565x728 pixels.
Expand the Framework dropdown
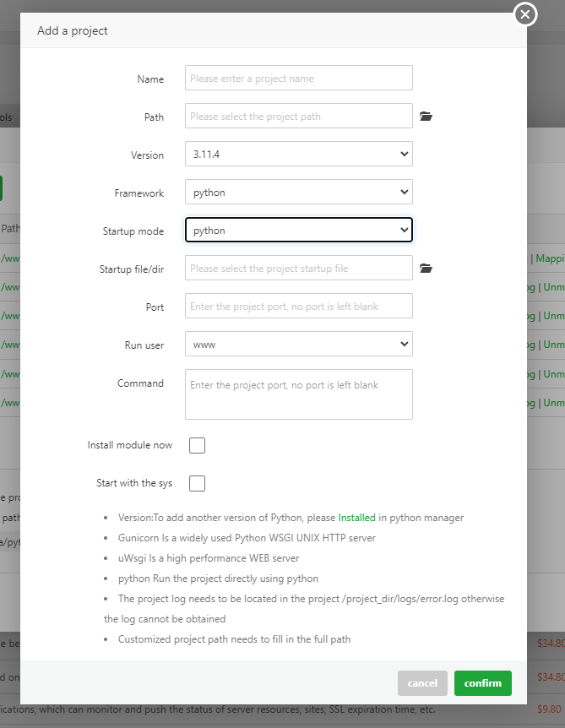click(x=298, y=193)
